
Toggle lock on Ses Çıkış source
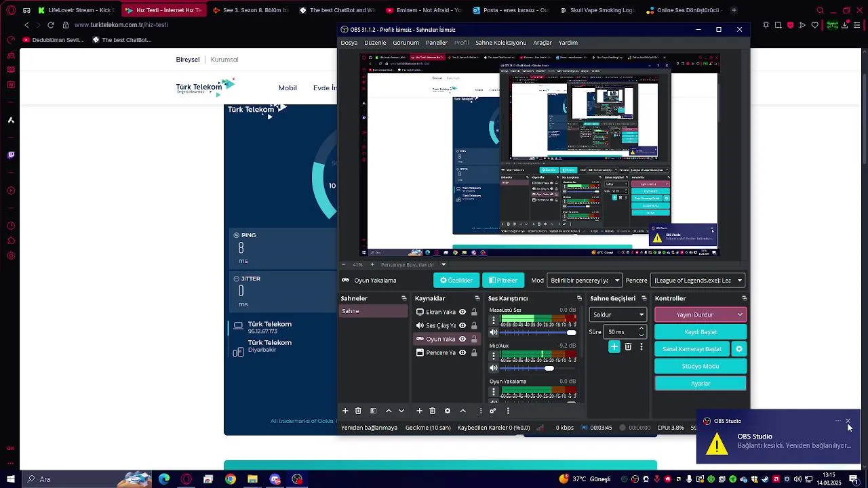point(474,325)
